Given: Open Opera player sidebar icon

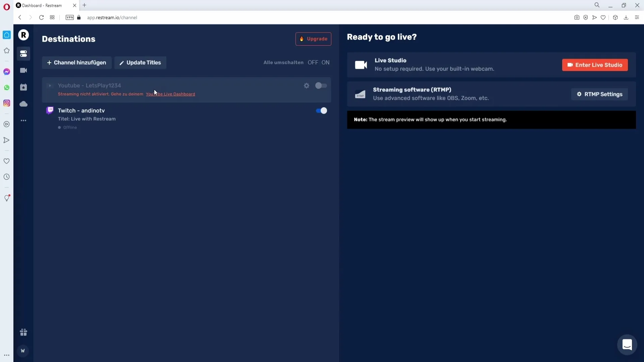Looking at the screenshot, I should (7, 124).
